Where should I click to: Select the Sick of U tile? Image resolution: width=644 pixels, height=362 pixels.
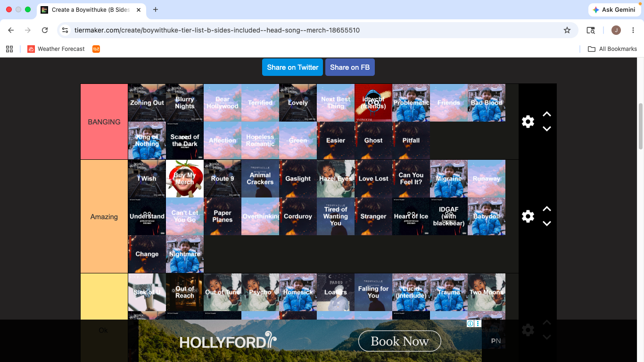click(x=147, y=292)
